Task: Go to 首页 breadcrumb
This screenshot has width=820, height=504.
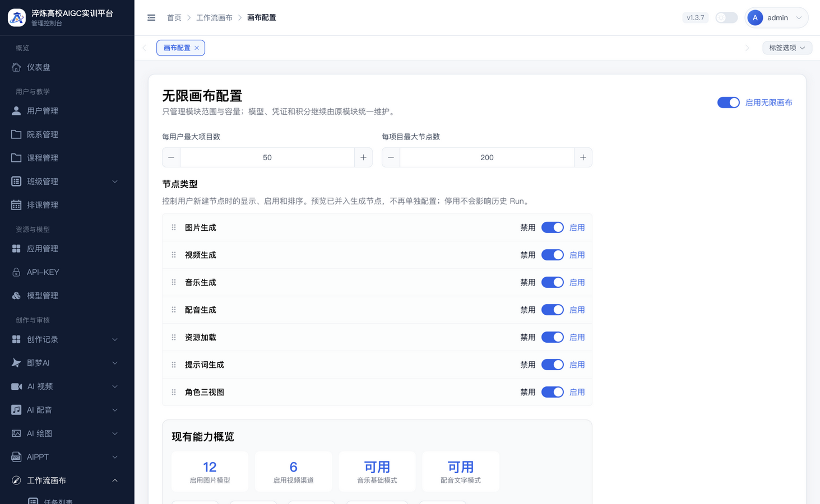Action: tap(174, 18)
